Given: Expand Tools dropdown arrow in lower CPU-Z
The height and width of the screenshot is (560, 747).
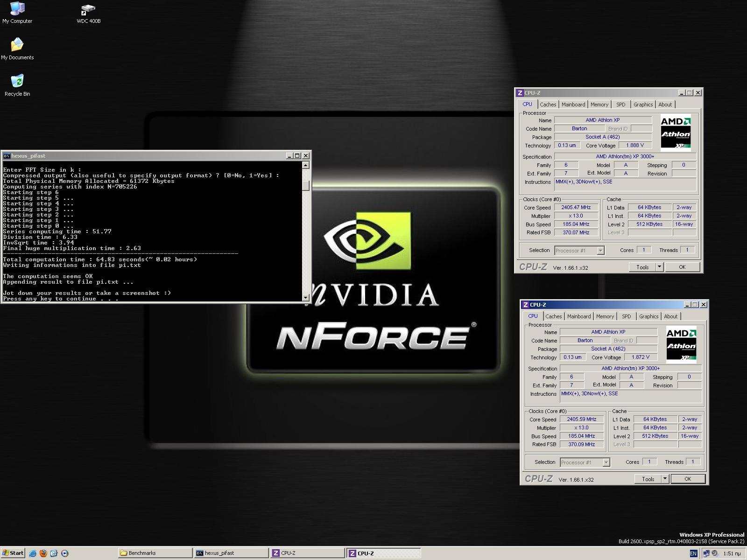Looking at the screenshot, I should tap(665, 479).
